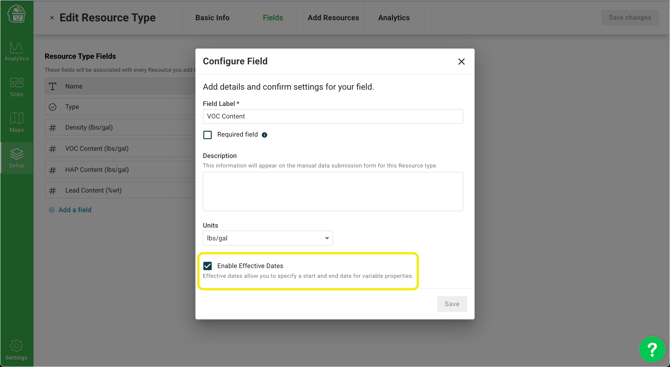The height and width of the screenshot is (367, 670).
Task: Open Analytics in the left sidebar
Action: coord(16,51)
